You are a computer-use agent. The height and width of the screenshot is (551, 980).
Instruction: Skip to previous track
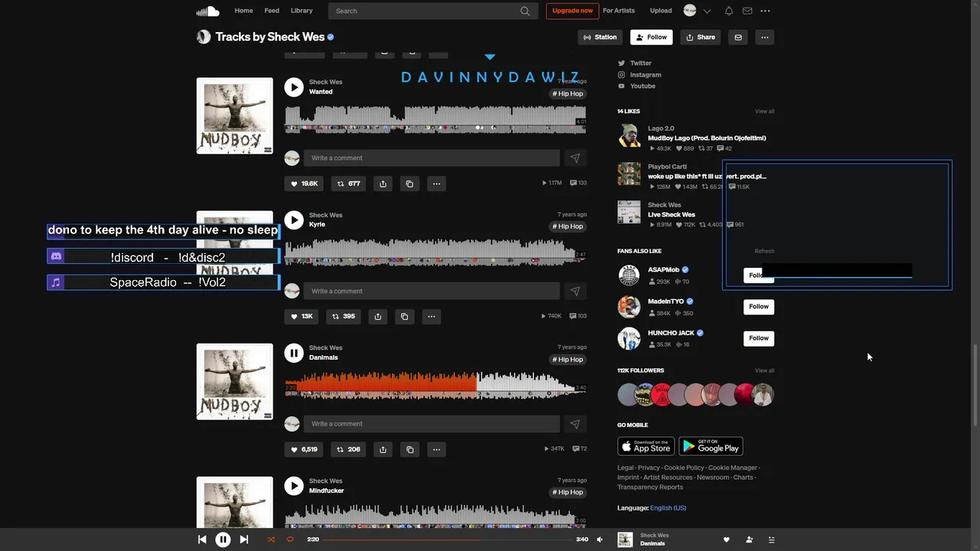coord(202,540)
